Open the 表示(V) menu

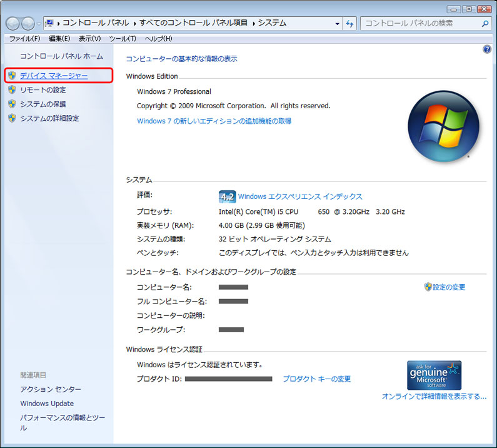(89, 39)
